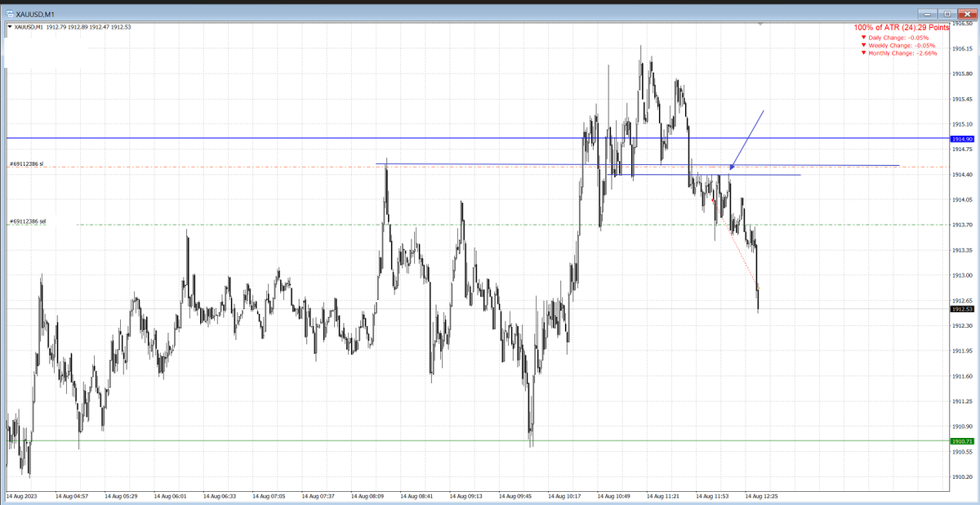Click the 14 Aug 12:25 time label
The height and width of the screenshot is (505, 980).
(x=761, y=495)
